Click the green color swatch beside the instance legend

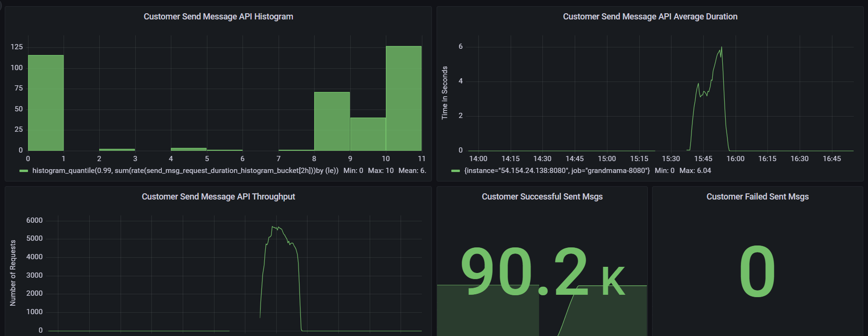point(456,171)
